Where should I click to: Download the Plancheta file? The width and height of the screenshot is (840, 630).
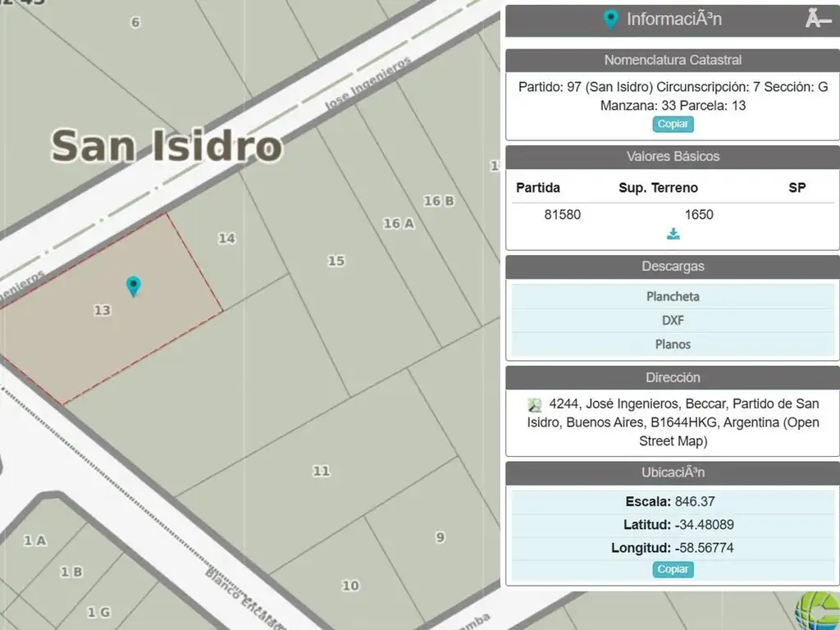673,297
